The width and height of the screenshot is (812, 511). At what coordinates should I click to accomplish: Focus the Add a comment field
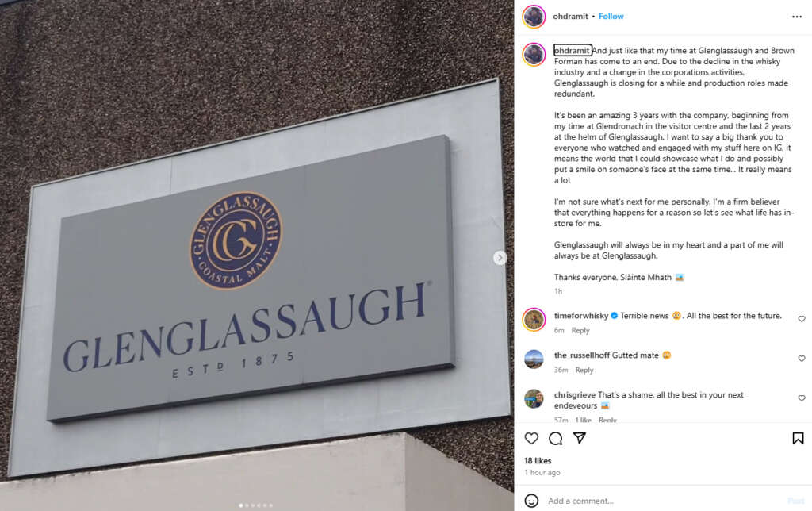click(663, 501)
